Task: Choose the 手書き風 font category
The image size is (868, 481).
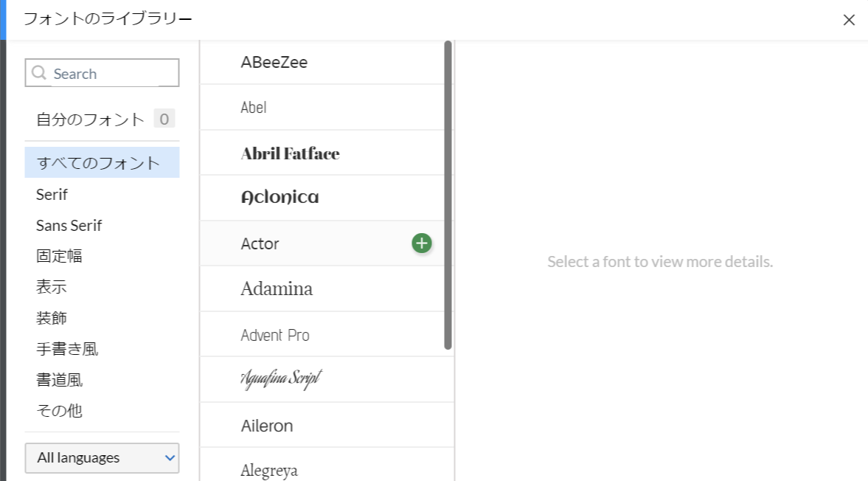Action: pyautogui.click(x=67, y=349)
